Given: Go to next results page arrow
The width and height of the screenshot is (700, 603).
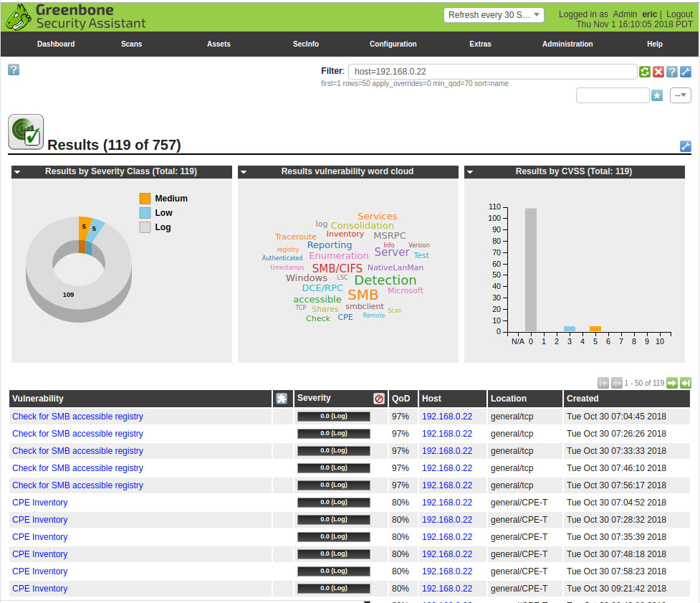Looking at the screenshot, I should [x=672, y=383].
